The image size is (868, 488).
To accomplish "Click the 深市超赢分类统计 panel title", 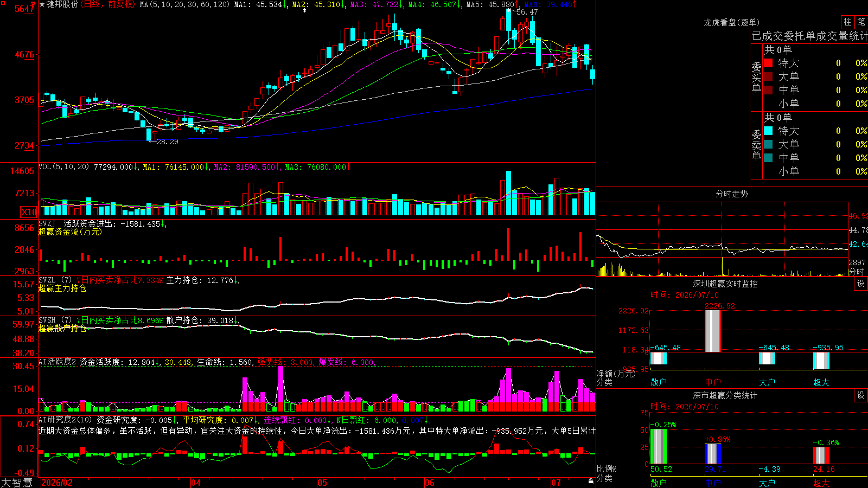I will pos(725,395).
